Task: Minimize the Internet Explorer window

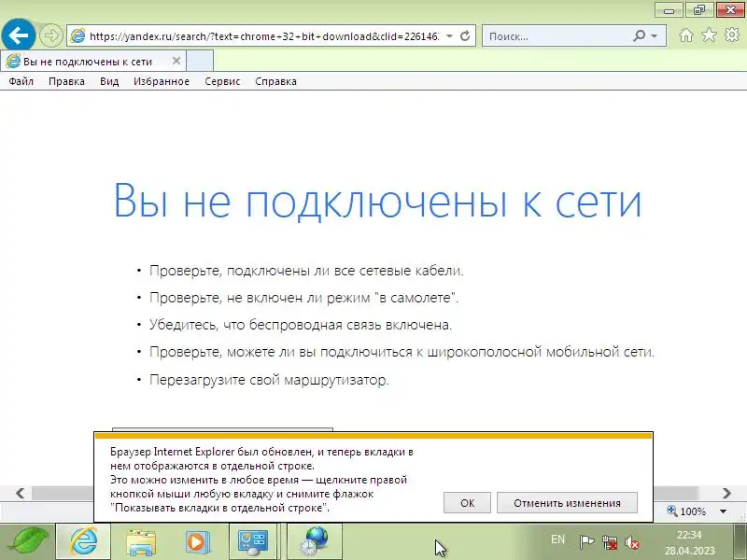Action: (x=669, y=10)
